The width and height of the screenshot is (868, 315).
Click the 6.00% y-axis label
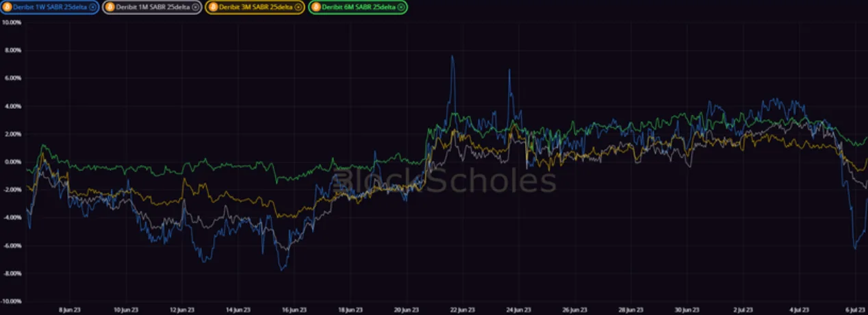click(x=12, y=78)
